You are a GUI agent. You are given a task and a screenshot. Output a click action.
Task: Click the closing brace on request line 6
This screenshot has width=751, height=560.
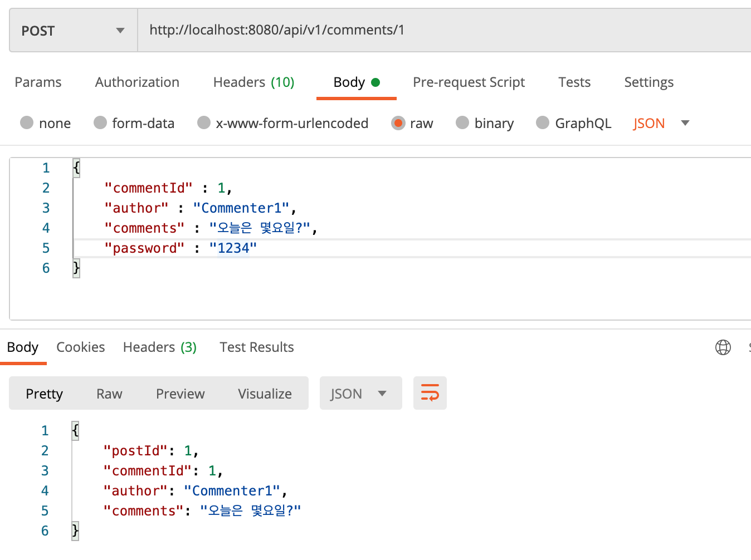(76, 268)
